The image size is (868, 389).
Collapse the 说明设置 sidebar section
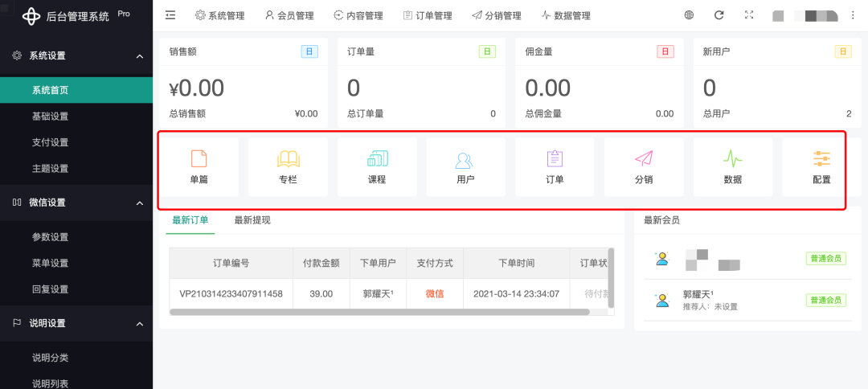pyautogui.click(x=139, y=324)
